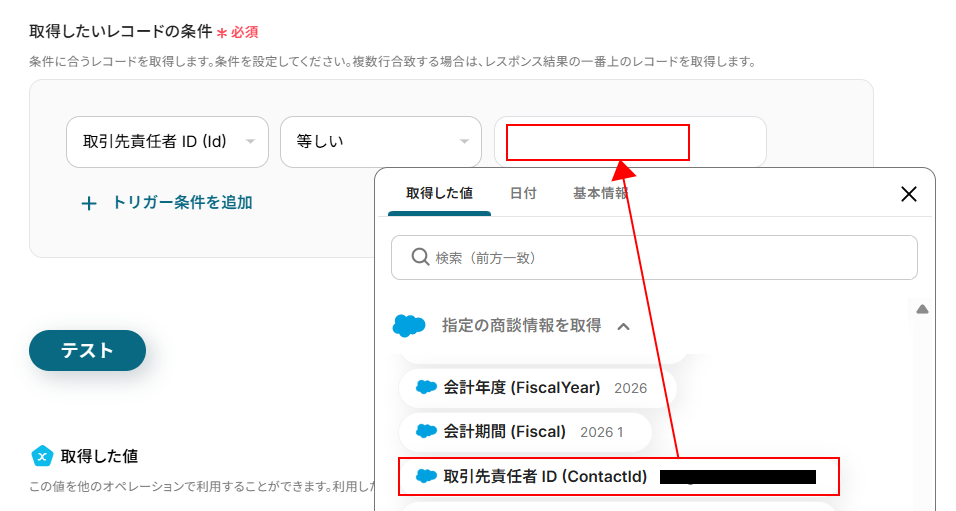Select the 会計期間 (Fiscal) value chip

[525, 432]
